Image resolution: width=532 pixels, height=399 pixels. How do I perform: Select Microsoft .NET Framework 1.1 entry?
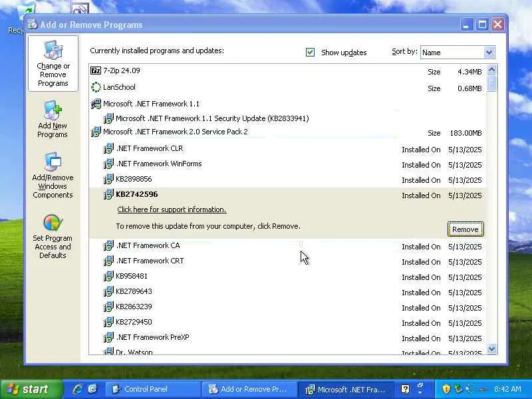click(287, 104)
